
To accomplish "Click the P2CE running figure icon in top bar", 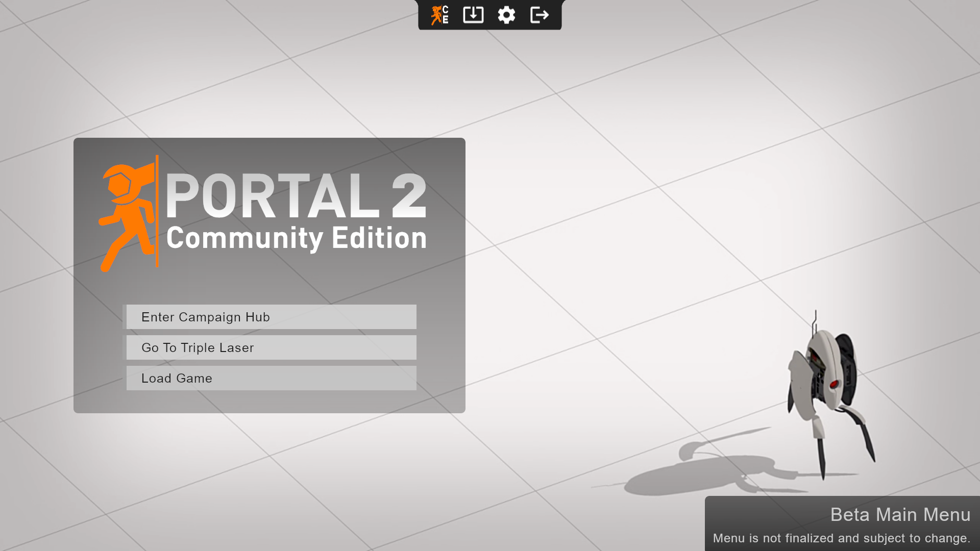I will [x=436, y=15].
